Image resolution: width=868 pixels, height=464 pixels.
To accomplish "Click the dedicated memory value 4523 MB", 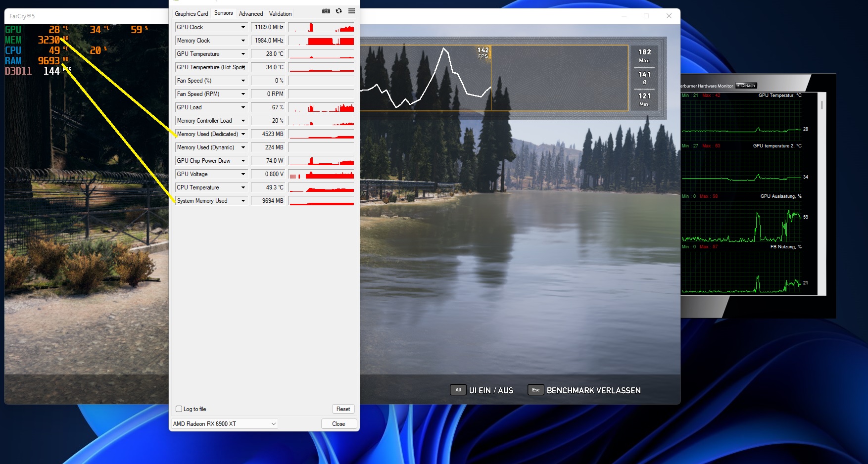I will (x=268, y=134).
